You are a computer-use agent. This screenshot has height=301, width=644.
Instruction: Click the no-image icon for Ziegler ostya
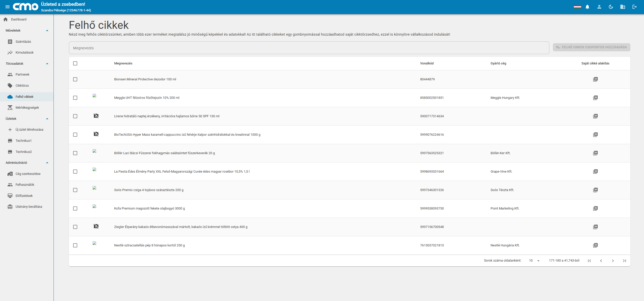pos(96,226)
